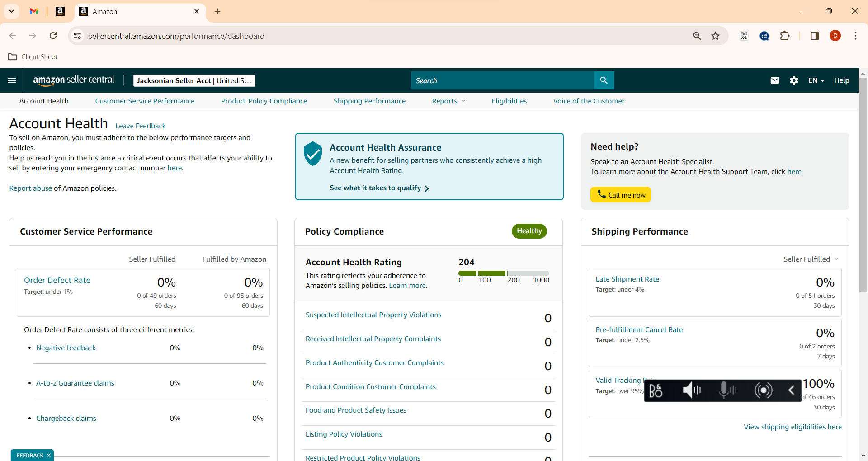The height and width of the screenshot is (461, 868).
Task: Open the settings gear icon
Action: point(794,80)
